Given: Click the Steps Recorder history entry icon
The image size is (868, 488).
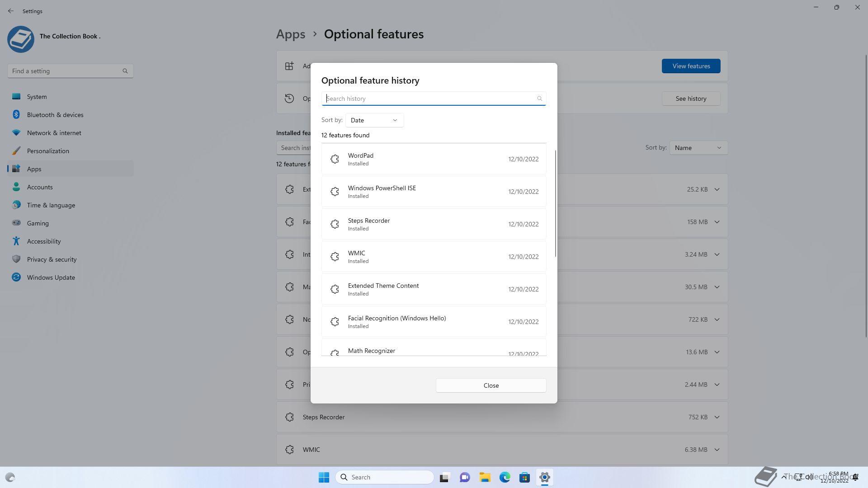Looking at the screenshot, I should click(x=335, y=224).
